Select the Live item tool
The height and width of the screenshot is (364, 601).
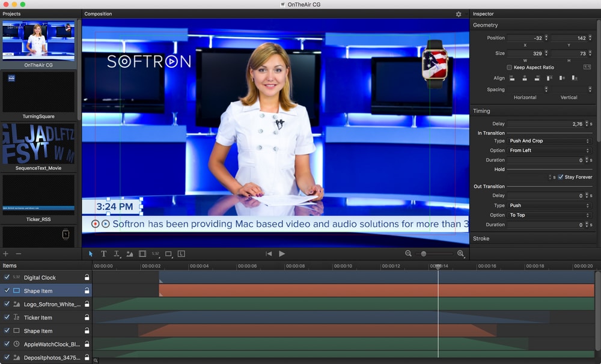[x=182, y=253]
